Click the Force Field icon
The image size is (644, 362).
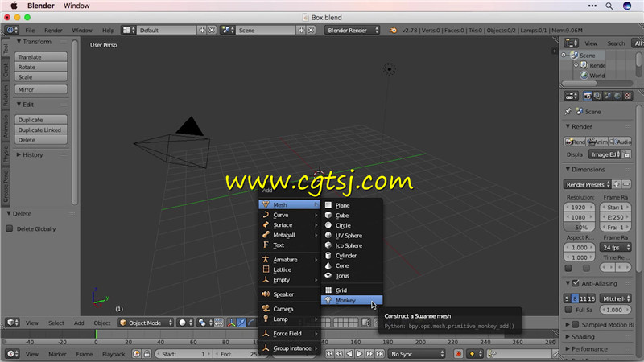pos(266,333)
